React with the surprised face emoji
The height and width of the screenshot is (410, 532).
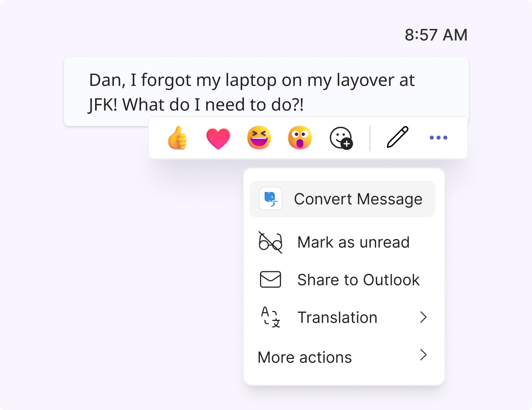(300, 138)
